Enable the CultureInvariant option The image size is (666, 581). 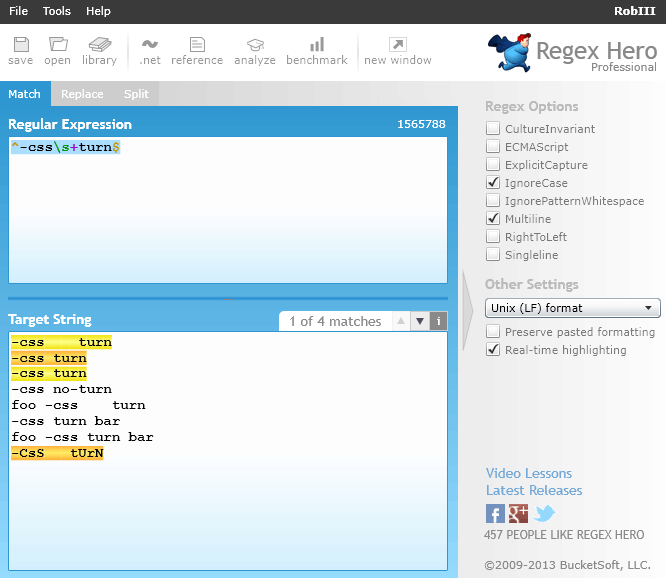pyautogui.click(x=493, y=128)
